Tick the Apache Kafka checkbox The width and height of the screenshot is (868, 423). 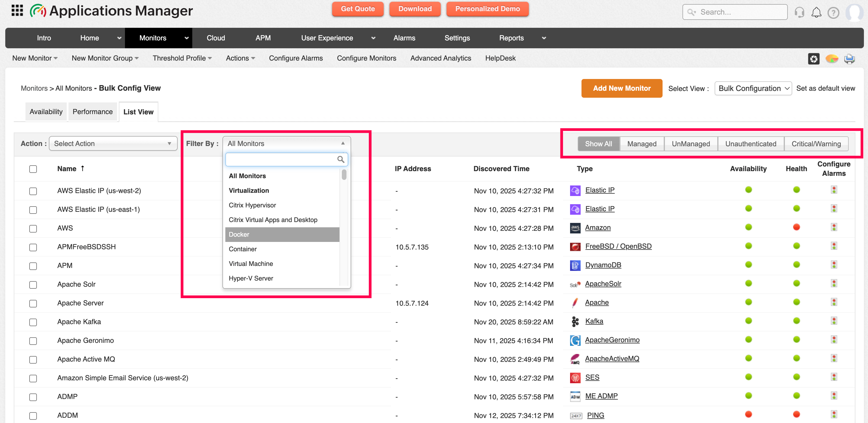click(x=33, y=322)
